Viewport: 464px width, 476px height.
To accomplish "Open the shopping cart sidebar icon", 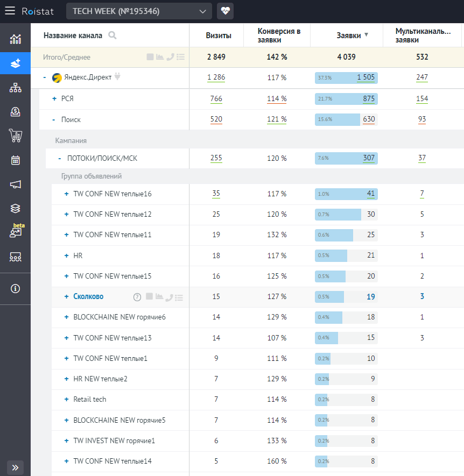I will point(16,135).
